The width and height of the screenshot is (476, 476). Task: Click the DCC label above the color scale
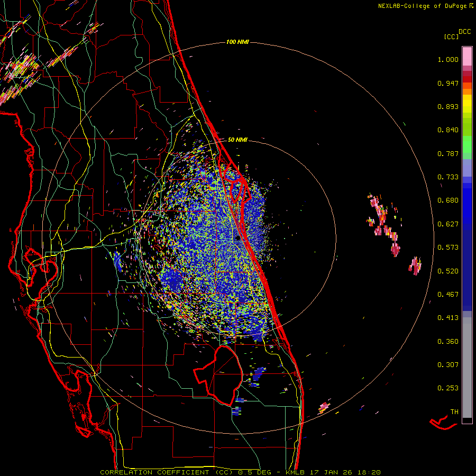click(x=465, y=32)
